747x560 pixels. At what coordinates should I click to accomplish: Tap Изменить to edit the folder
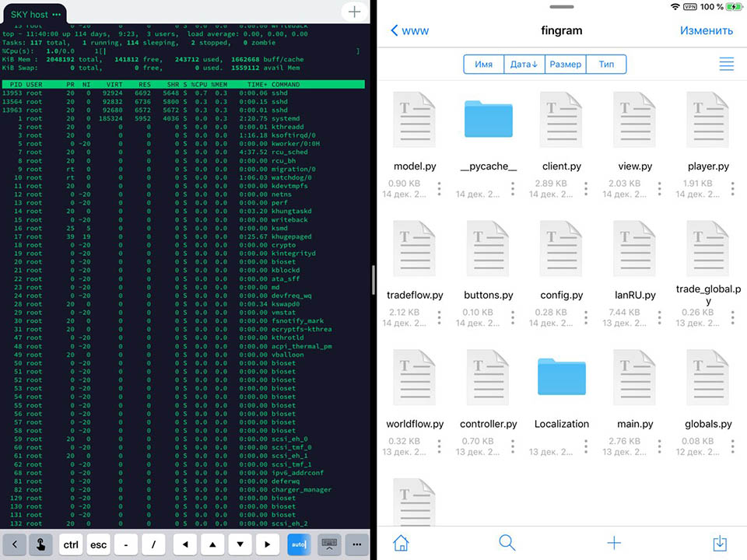[706, 31]
